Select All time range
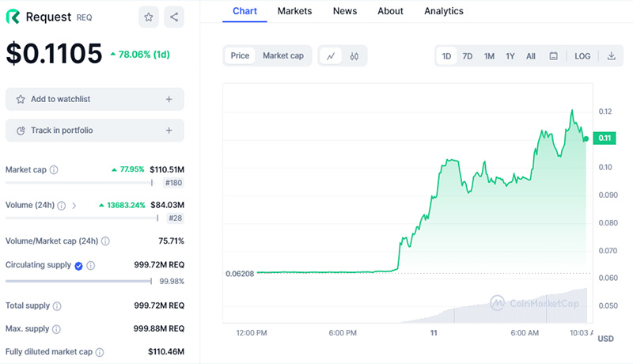 pyautogui.click(x=530, y=56)
